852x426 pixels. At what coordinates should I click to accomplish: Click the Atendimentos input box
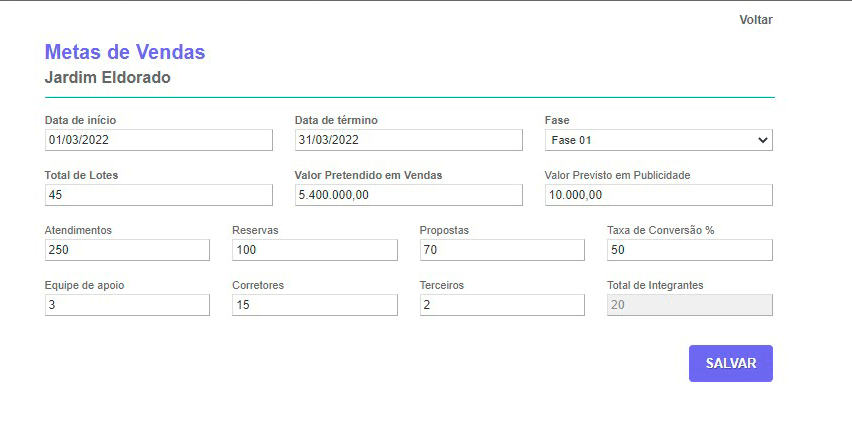127,250
